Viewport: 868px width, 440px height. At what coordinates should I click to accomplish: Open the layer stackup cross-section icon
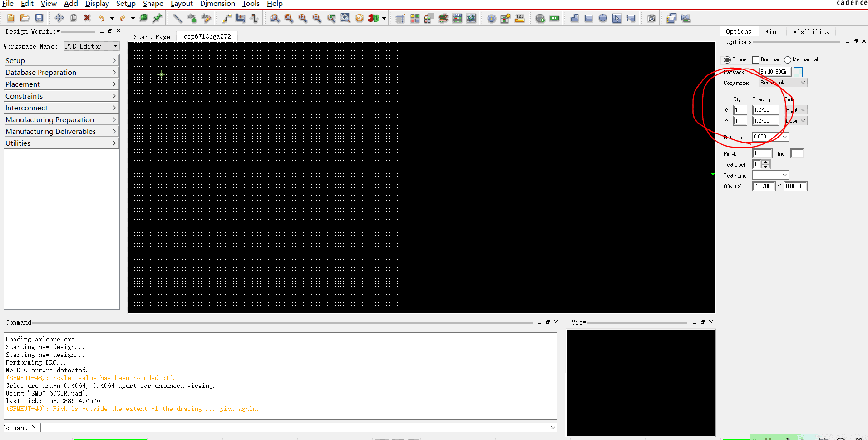(x=443, y=18)
